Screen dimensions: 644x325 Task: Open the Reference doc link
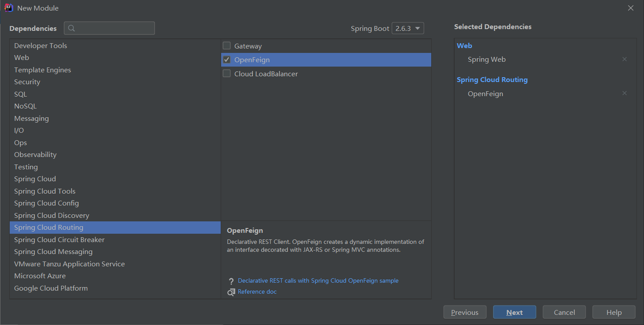coord(257,291)
